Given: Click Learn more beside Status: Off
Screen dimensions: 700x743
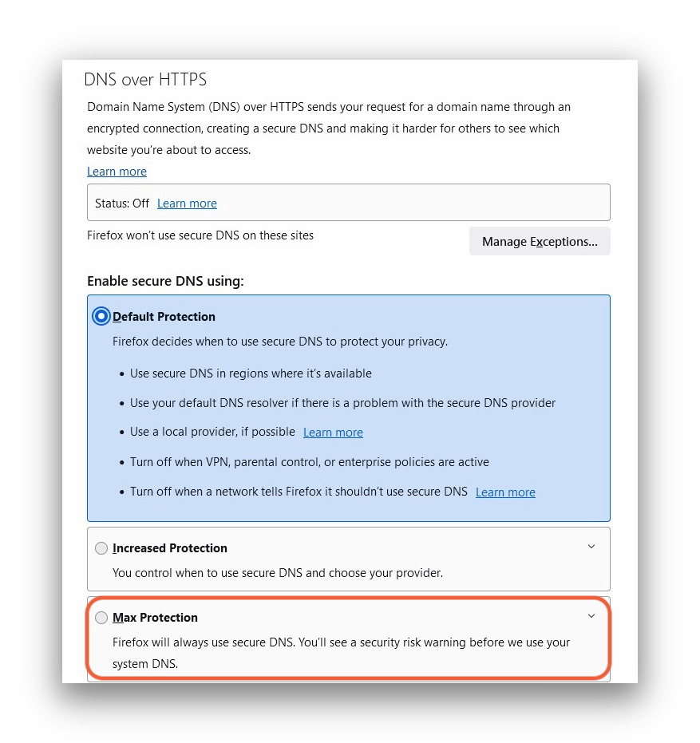Looking at the screenshot, I should click(x=187, y=203).
